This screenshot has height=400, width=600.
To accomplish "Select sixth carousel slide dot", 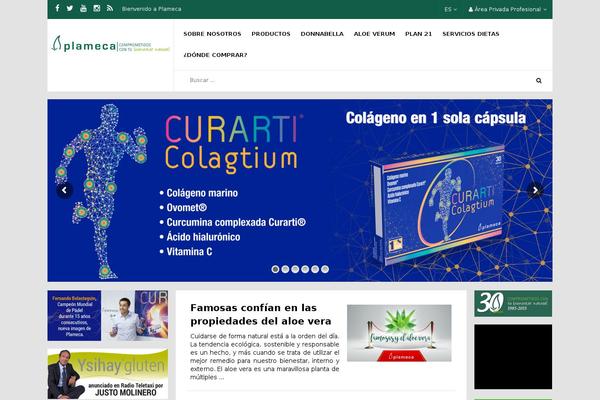I will pyautogui.click(x=325, y=269).
